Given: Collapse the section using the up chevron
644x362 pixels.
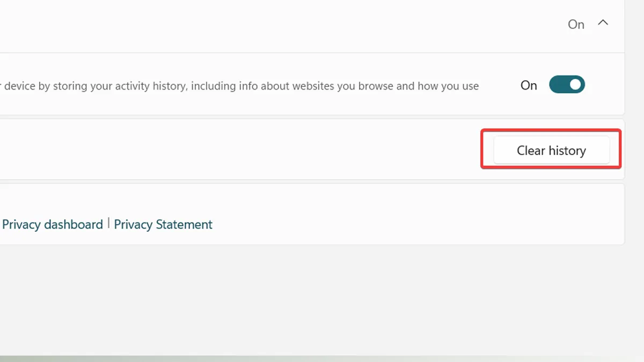Looking at the screenshot, I should pyautogui.click(x=603, y=24).
